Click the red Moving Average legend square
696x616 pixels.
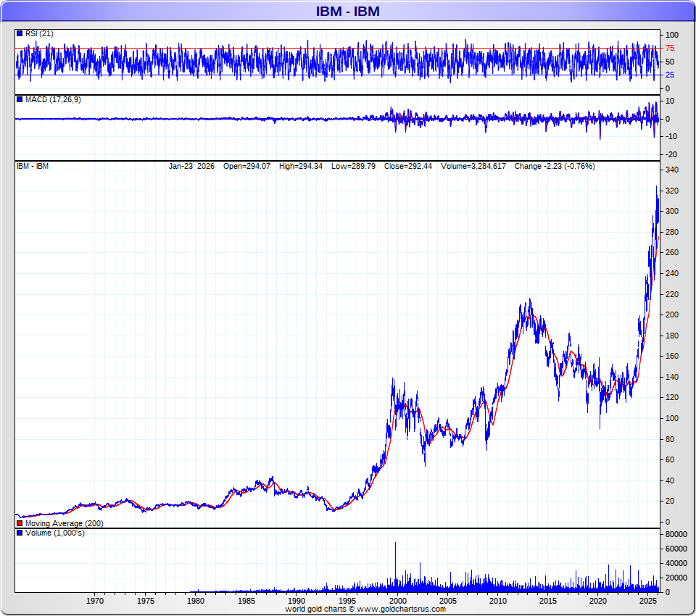coord(20,523)
